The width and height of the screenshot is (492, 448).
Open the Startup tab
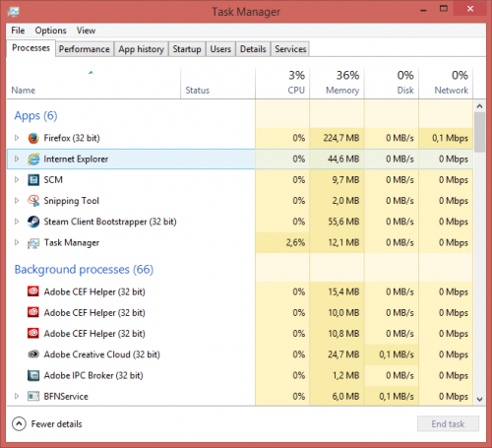(187, 49)
